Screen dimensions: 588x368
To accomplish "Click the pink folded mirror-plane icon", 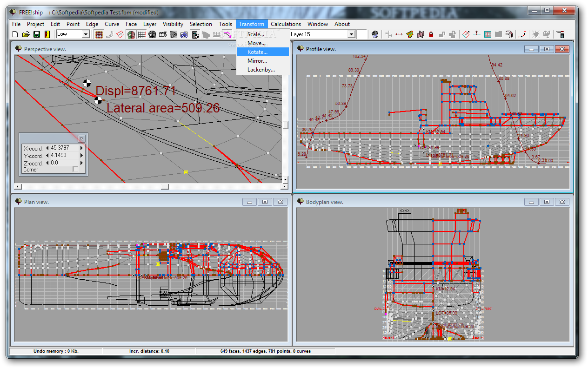I will click(x=421, y=34).
